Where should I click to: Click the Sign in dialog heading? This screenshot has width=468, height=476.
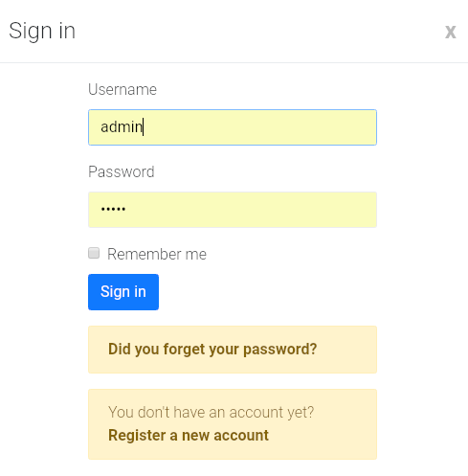42,32
